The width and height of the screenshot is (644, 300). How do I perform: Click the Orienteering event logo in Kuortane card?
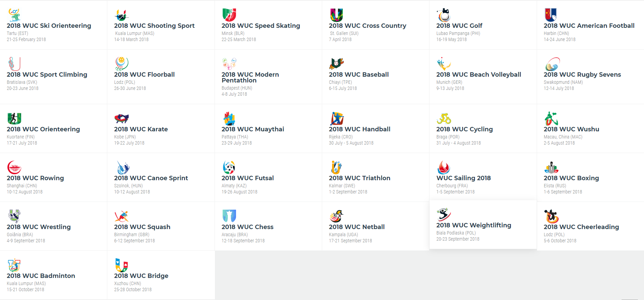tap(14, 118)
